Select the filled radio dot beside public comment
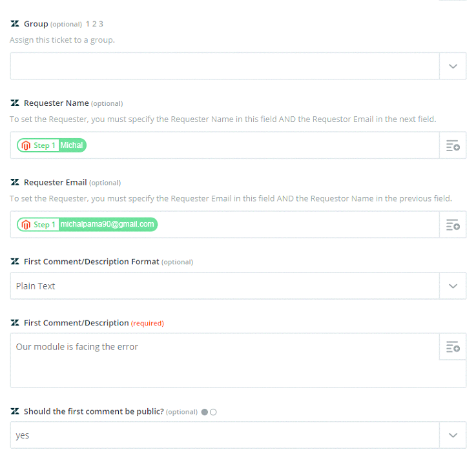The width and height of the screenshot is (476, 465). [x=205, y=412]
